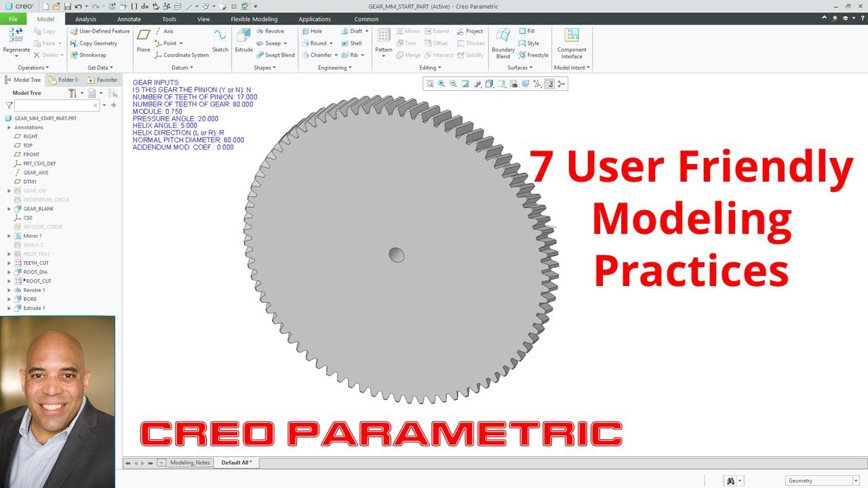Toggle spin center in graphics toolbar
Screen dimensions: 868x488
pos(561,84)
